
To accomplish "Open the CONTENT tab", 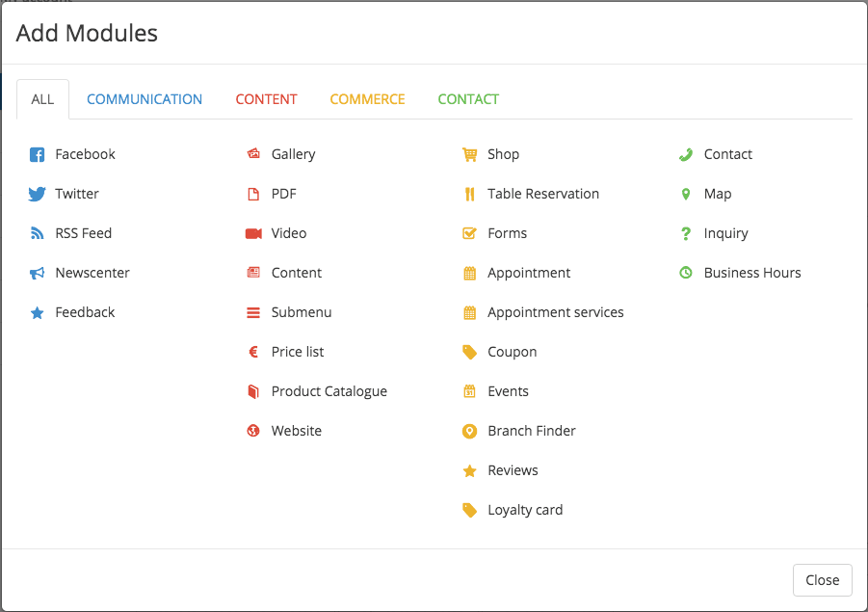I will tap(266, 99).
